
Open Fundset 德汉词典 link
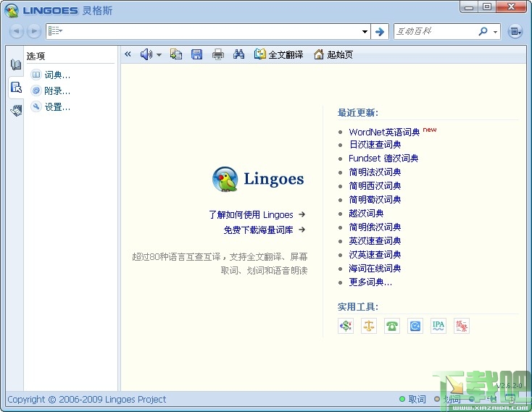tap(383, 159)
